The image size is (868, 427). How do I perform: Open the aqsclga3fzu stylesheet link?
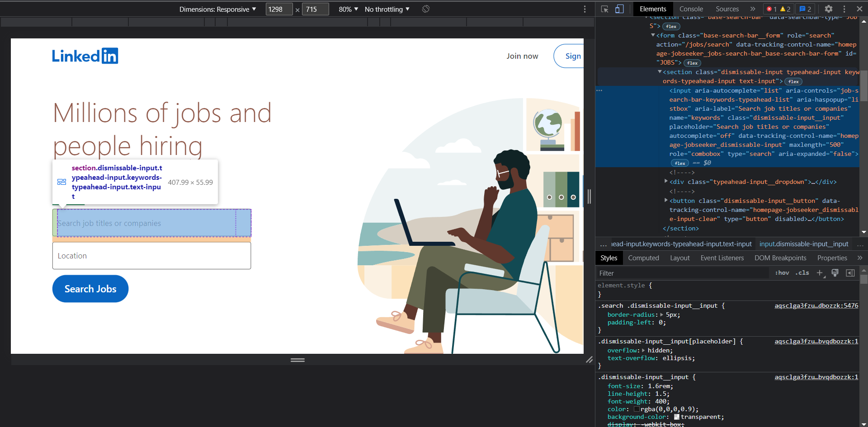(816, 305)
